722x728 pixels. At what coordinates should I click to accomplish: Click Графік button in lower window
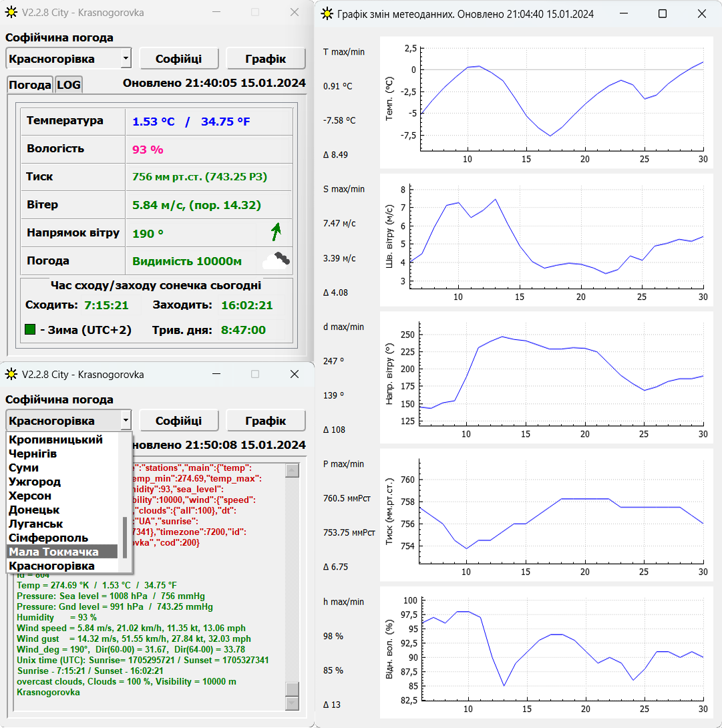[x=266, y=421]
